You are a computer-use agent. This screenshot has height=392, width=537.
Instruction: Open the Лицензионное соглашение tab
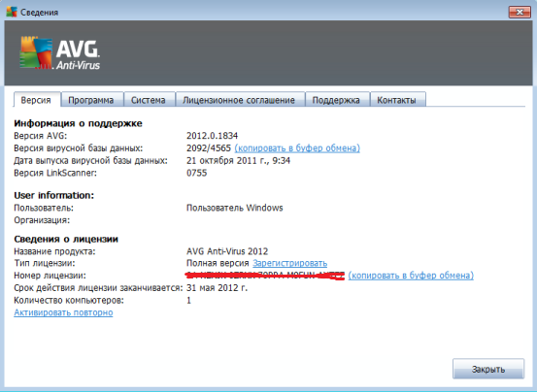(240, 100)
